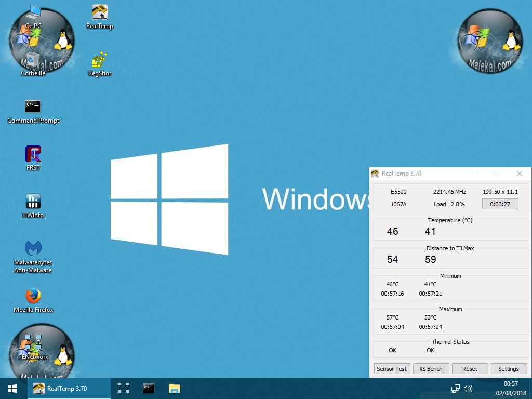
Task: Run the Sensor Test
Action: [x=392, y=369]
